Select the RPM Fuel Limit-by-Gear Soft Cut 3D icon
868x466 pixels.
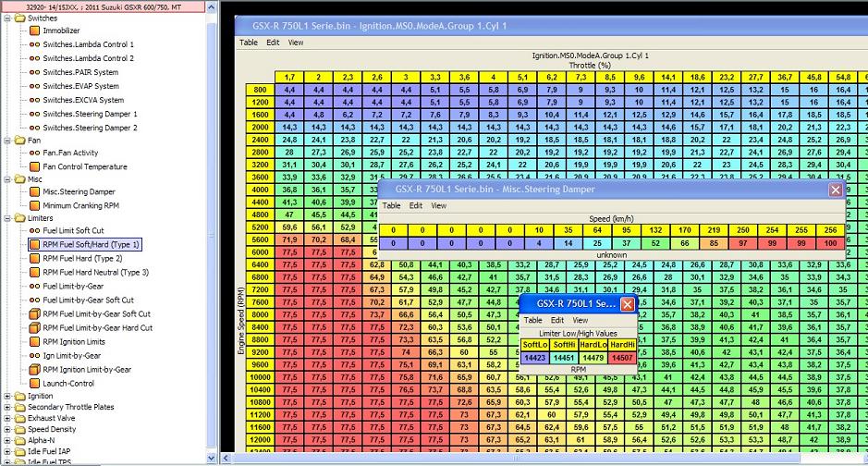click(x=35, y=314)
